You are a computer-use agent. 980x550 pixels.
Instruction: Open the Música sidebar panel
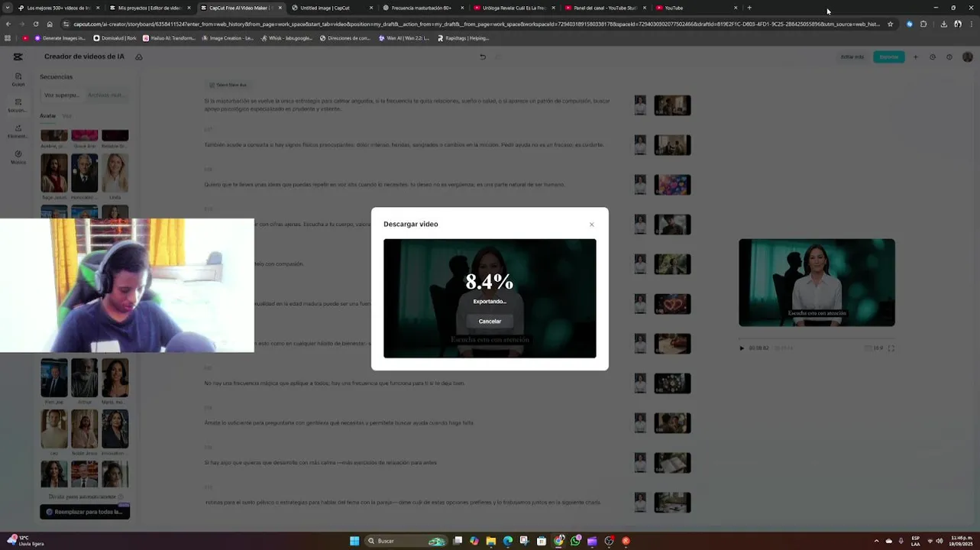(18, 157)
